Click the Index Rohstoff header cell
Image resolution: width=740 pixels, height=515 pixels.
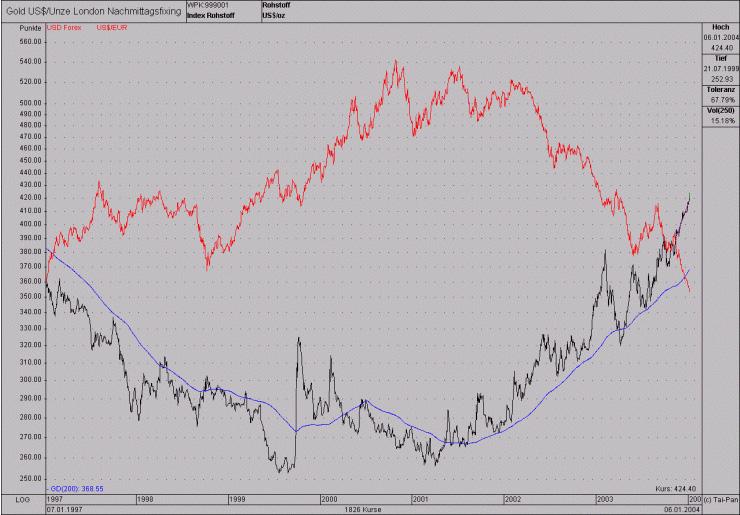click(x=210, y=16)
